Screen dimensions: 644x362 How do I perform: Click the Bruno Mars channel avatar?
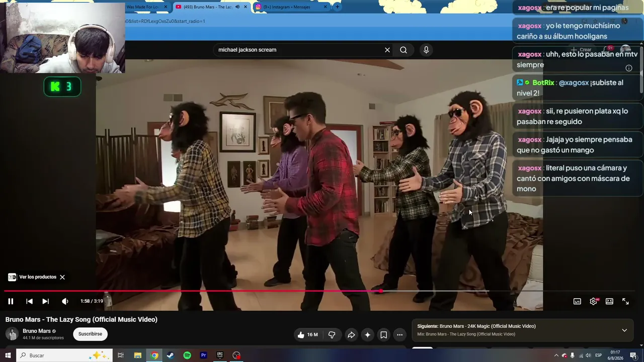click(x=12, y=334)
